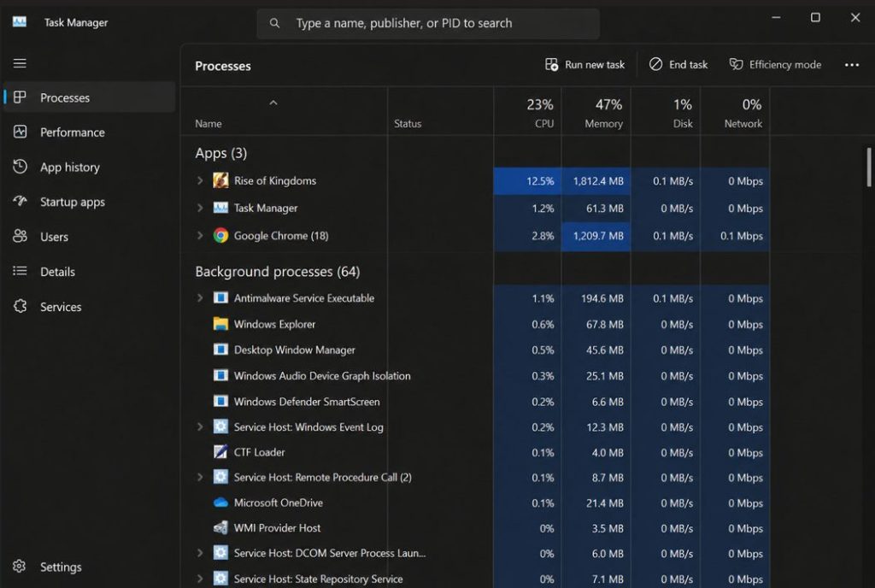Expand the Rise of Kingdoms process group
Image resolution: width=875 pixels, height=588 pixels.
coord(200,180)
